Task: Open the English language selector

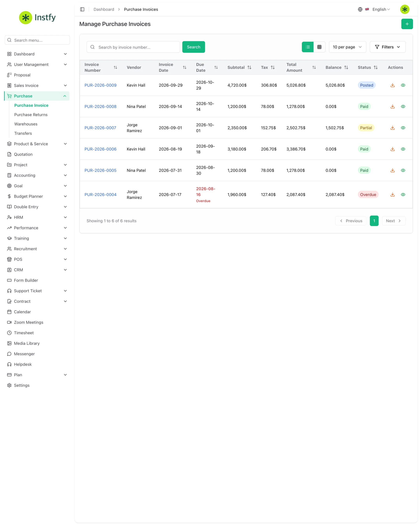Action: pos(381,9)
